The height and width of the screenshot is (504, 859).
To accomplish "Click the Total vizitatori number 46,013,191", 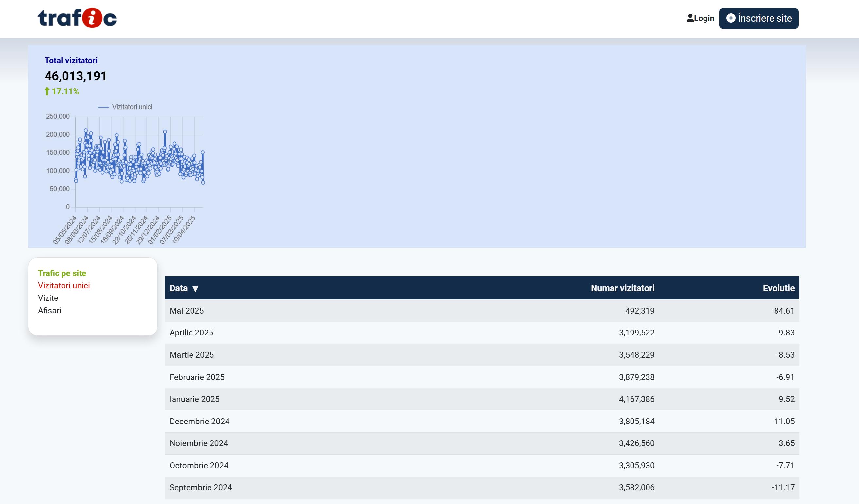I will pos(76,76).
